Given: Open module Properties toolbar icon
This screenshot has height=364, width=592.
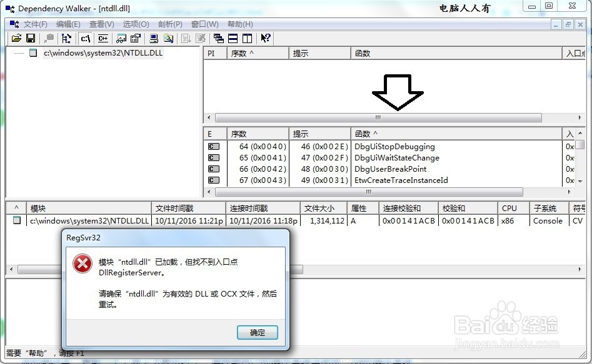Looking at the screenshot, I should click(x=135, y=38).
